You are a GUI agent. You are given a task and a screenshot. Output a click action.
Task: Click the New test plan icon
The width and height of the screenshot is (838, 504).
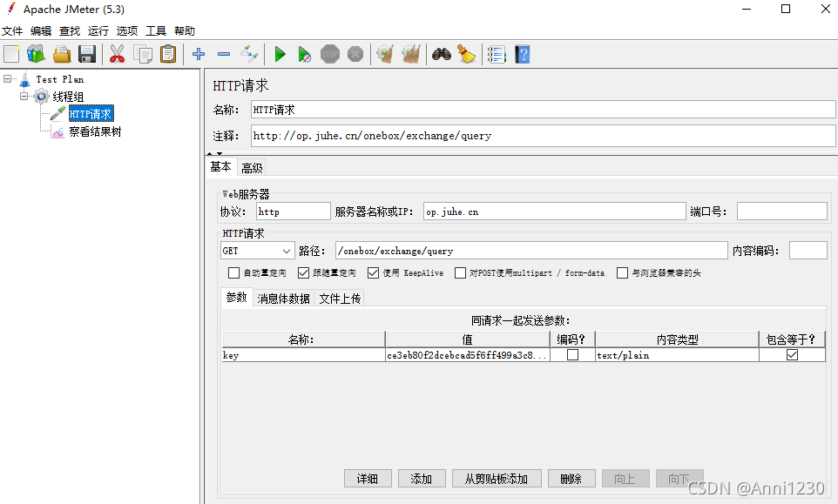pyautogui.click(x=11, y=55)
